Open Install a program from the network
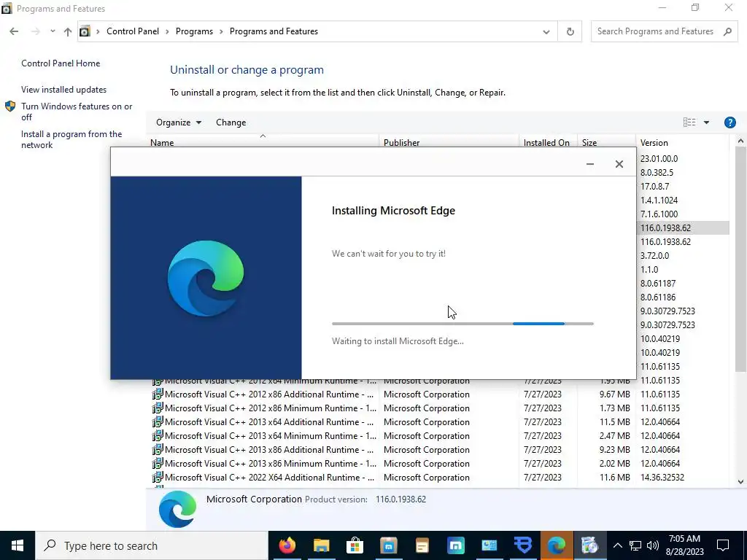 click(71, 139)
